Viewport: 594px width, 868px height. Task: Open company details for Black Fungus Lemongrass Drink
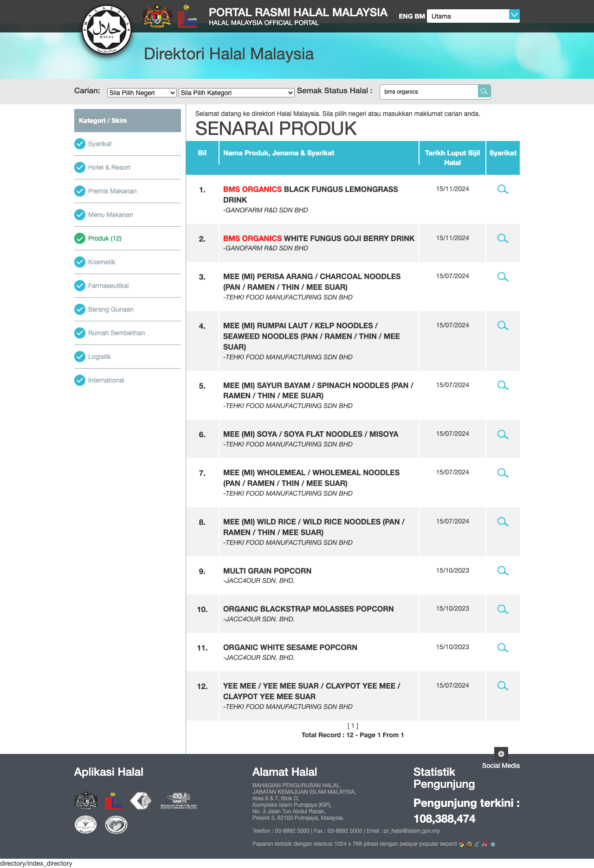(x=503, y=189)
